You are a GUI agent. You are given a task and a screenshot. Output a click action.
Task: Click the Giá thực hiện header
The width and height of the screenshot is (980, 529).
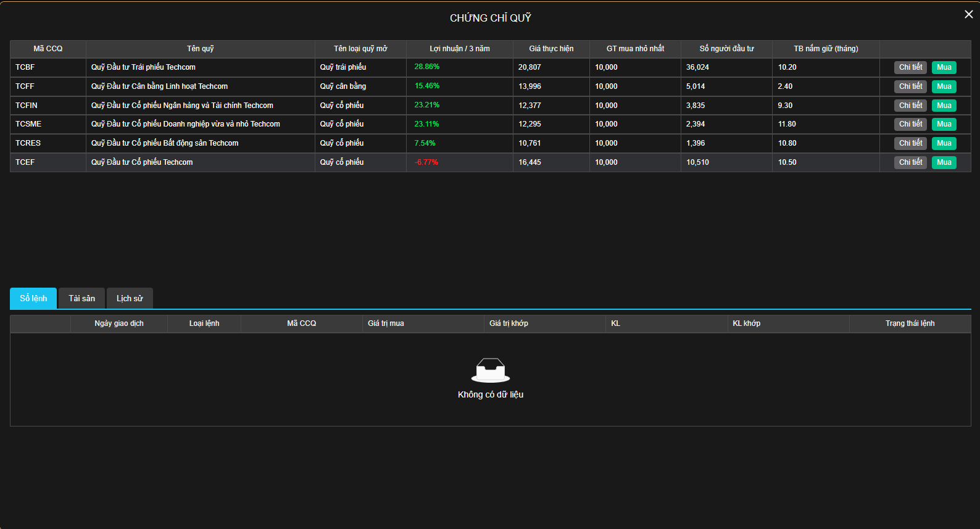pos(551,49)
